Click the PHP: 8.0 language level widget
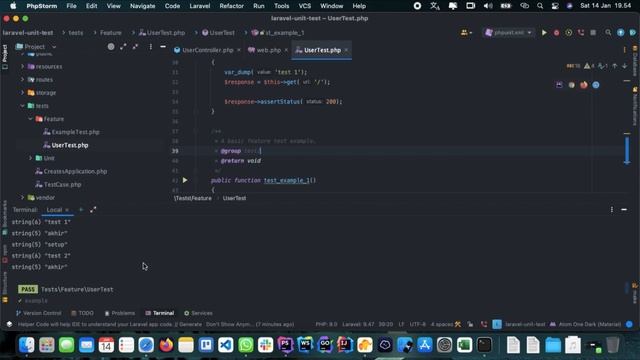 point(326,324)
